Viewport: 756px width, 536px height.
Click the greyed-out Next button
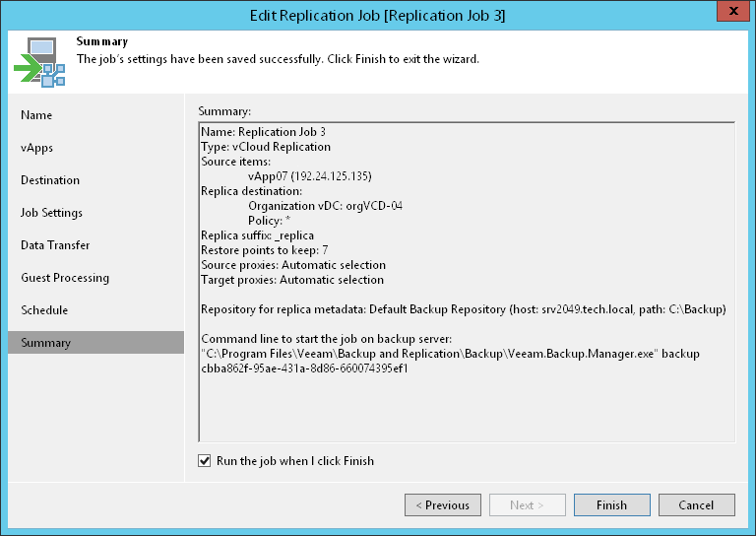(x=528, y=505)
